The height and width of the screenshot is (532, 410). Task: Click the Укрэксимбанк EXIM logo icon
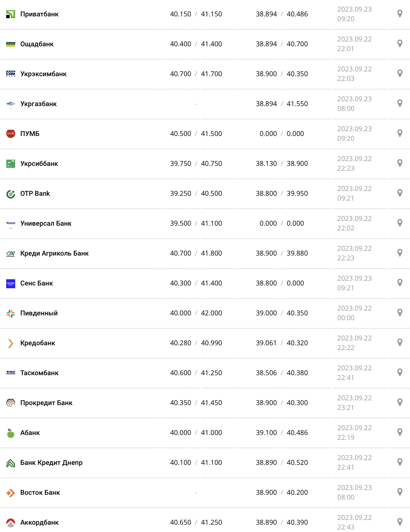coord(11,74)
